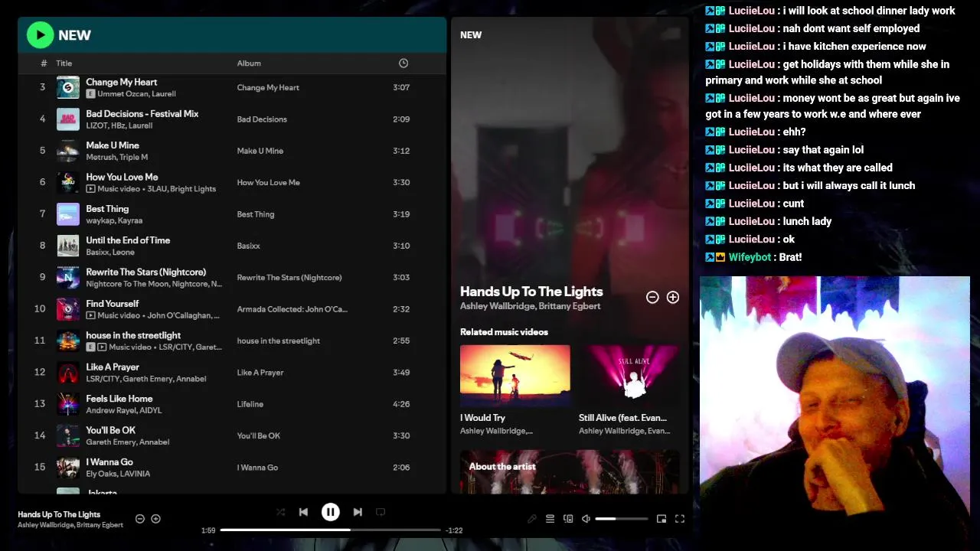Click plus icon beside Hands Up To The Lights title
This screenshot has width=980, height=551.
[673, 297]
